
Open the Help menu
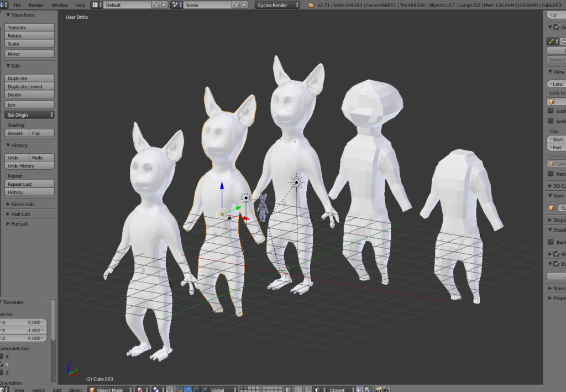80,5
